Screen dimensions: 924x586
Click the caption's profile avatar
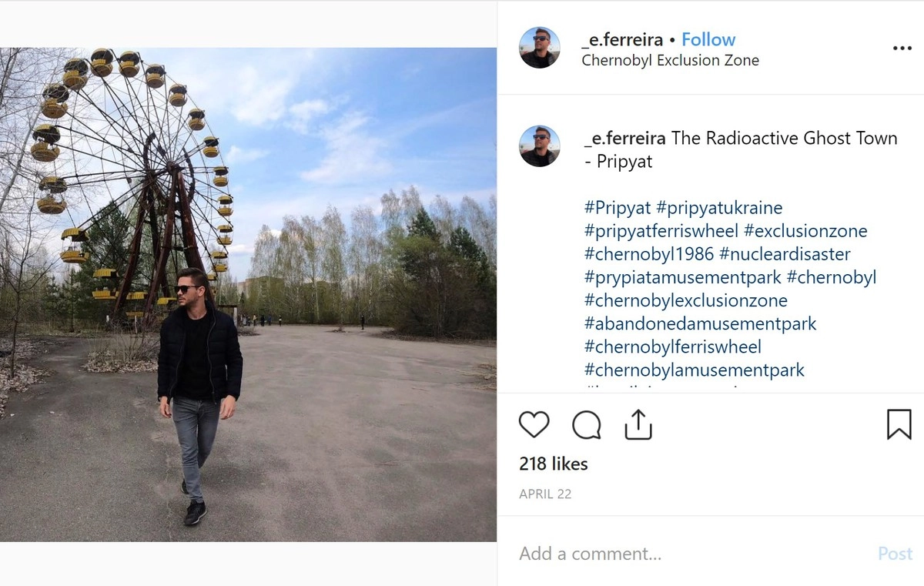(x=540, y=146)
